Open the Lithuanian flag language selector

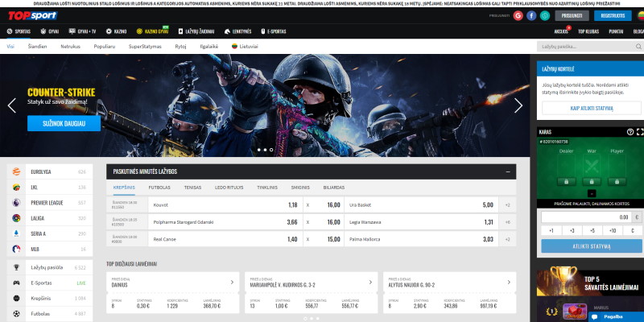[x=640, y=15]
